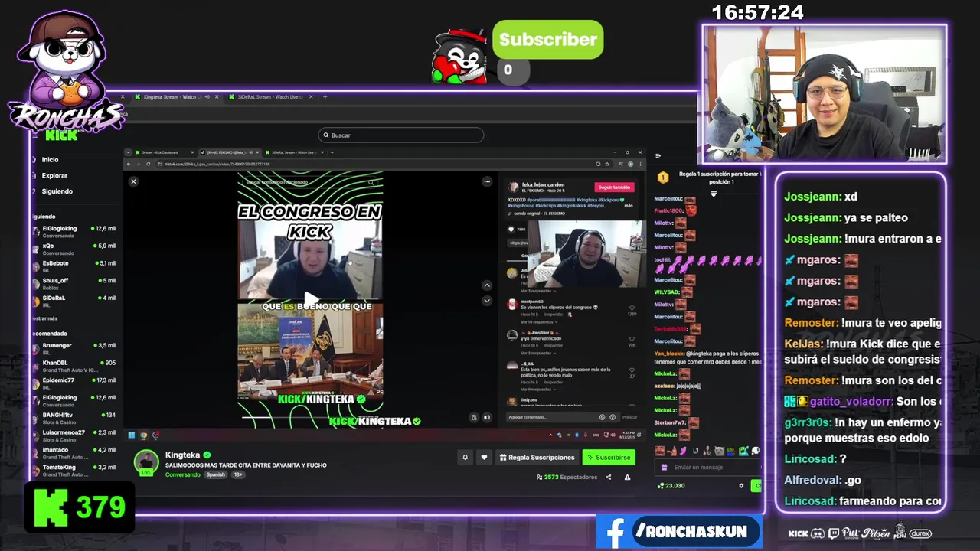Collapse the Kick chat panel icon
The image size is (980, 551).
coord(658,156)
